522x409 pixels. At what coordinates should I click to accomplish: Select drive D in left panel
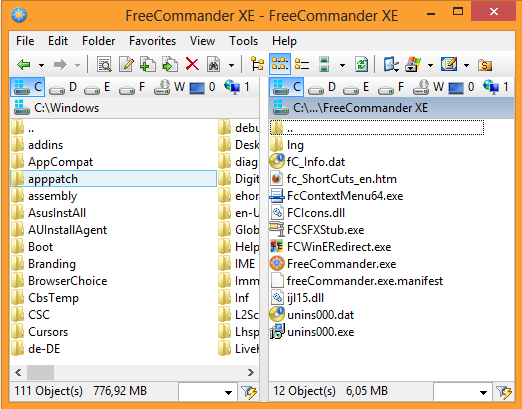(63, 87)
